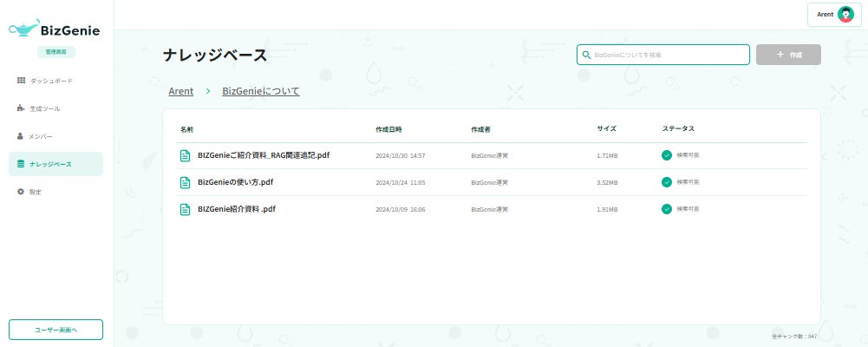The height and width of the screenshot is (347, 868).
Task: Click the Arent user avatar
Action: point(845,15)
